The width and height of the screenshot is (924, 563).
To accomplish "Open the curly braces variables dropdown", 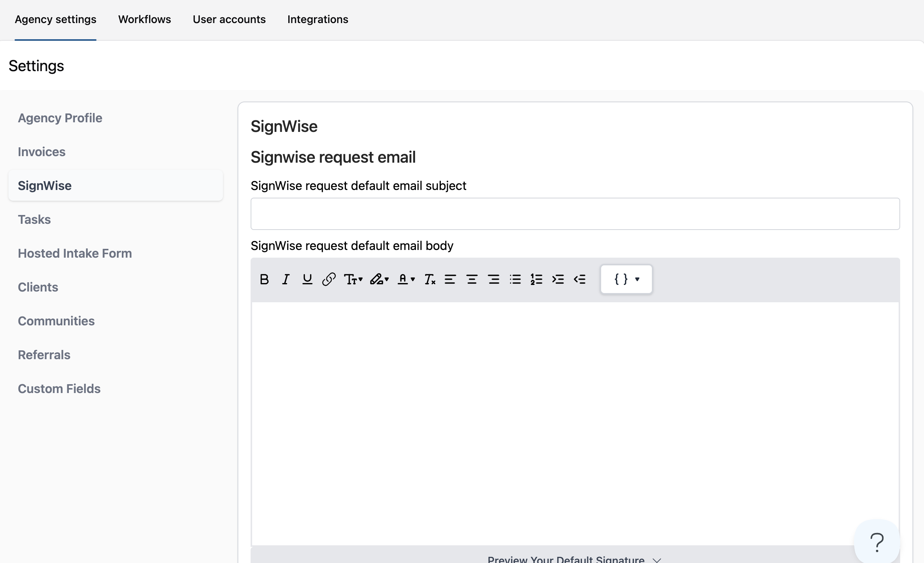I will [626, 279].
